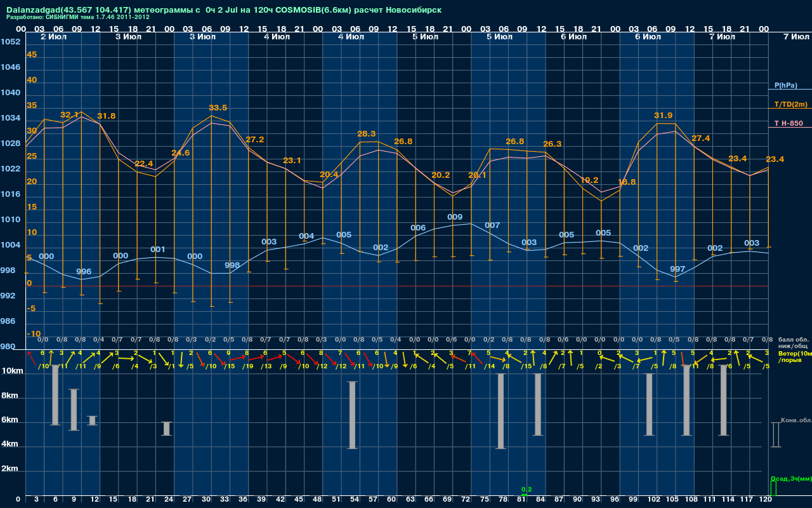Click the gray cloud bar above hour 54
The width and height of the screenshot is (812, 508).
click(x=353, y=415)
